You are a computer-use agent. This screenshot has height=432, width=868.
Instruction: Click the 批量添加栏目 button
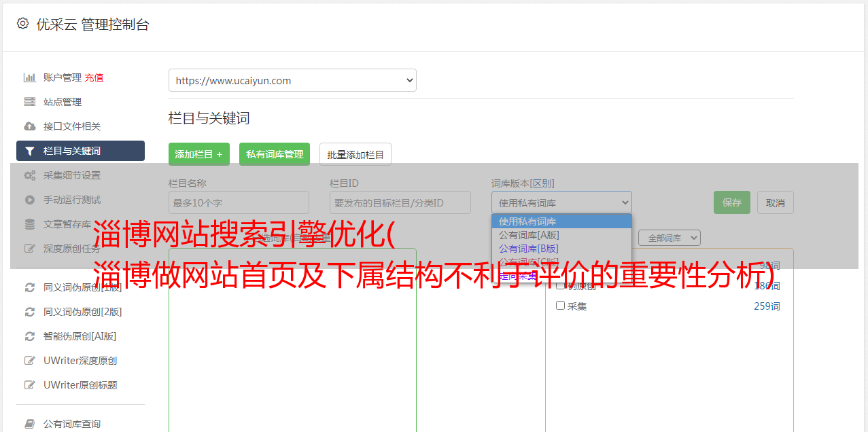[355, 154]
